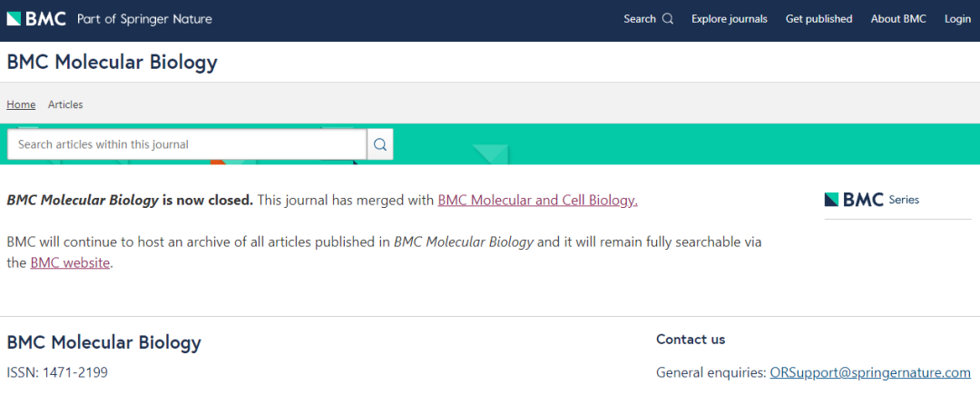The height and width of the screenshot is (395, 980).
Task: Click the BMC Series logo
Action: pyautogui.click(x=871, y=200)
